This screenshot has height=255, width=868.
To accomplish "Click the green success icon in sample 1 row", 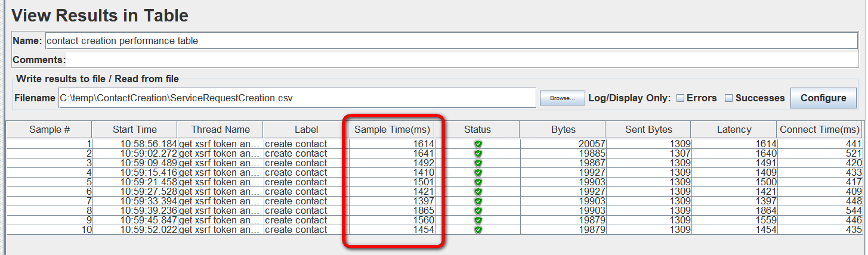I will 478,144.
